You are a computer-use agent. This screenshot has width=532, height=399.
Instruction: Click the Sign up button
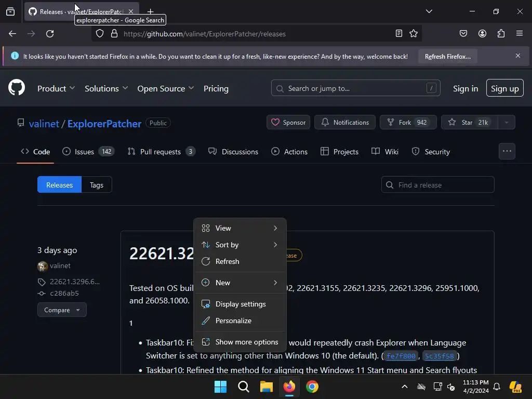pyautogui.click(x=505, y=88)
